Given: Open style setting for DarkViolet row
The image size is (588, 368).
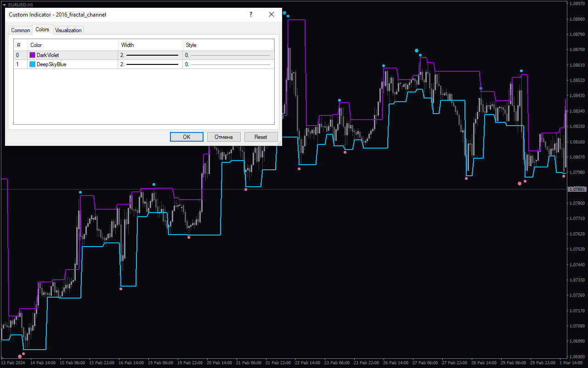Looking at the screenshot, I should click(x=228, y=55).
